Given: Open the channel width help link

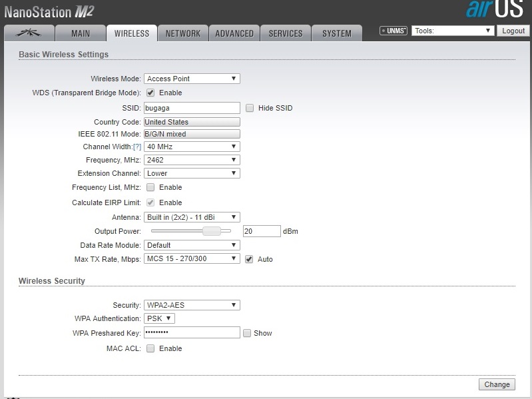Looking at the screenshot, I should pyautogui.click(x=137, y=147).
